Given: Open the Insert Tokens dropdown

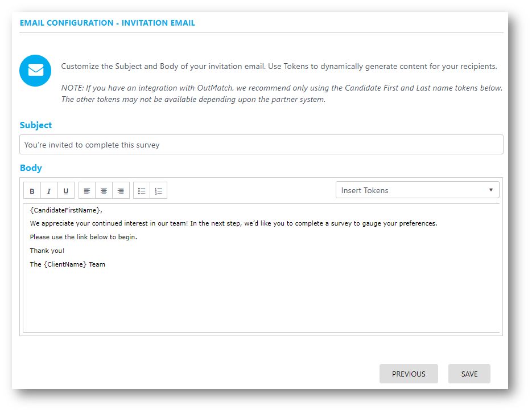Looking at the screenshot, I should click(x=417, y=190).
